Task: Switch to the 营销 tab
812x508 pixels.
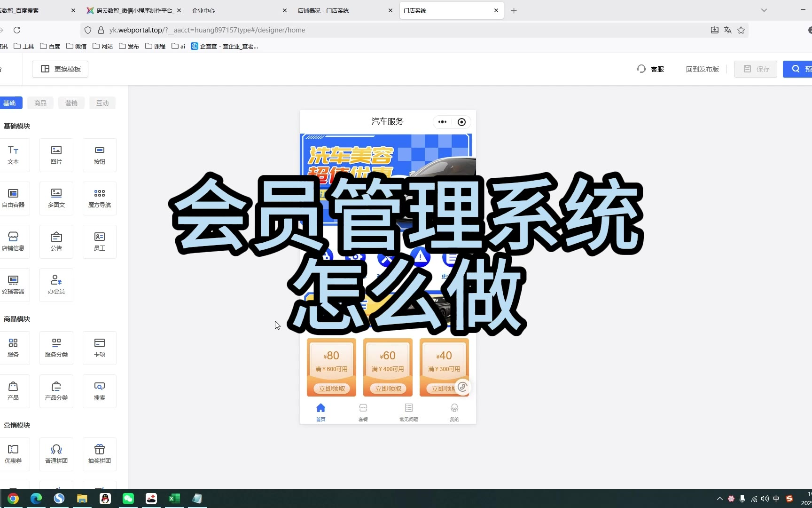Action: coord(71,103)
